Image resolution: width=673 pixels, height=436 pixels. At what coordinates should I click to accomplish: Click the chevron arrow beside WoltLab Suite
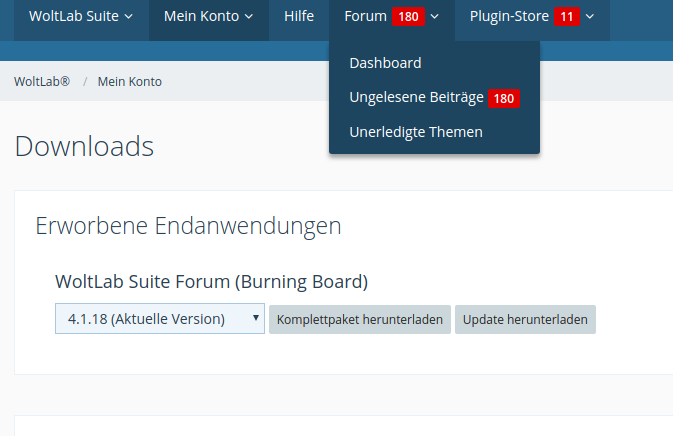pyautogui.click(x=129, y=17)
